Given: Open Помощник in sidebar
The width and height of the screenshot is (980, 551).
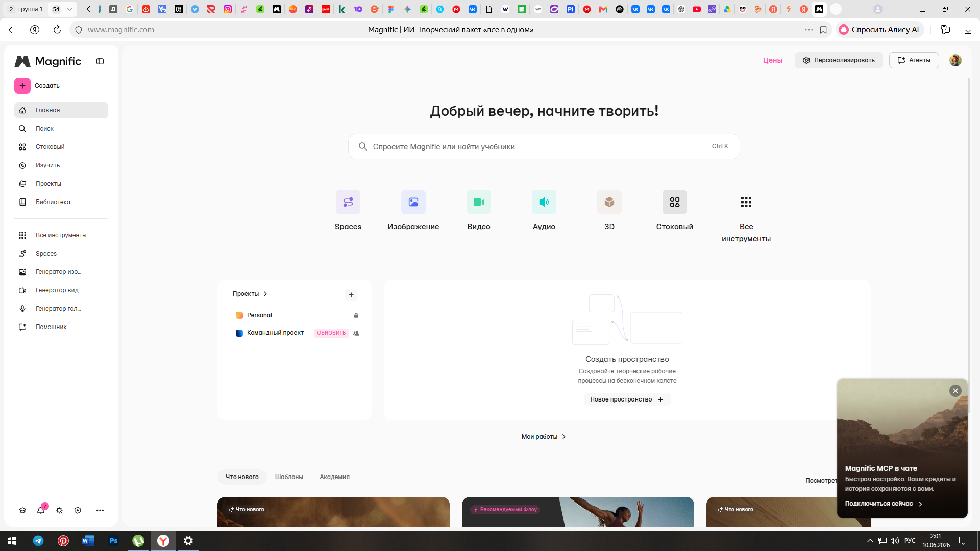Looking at the screenshot, I should (x=61, y=327).
